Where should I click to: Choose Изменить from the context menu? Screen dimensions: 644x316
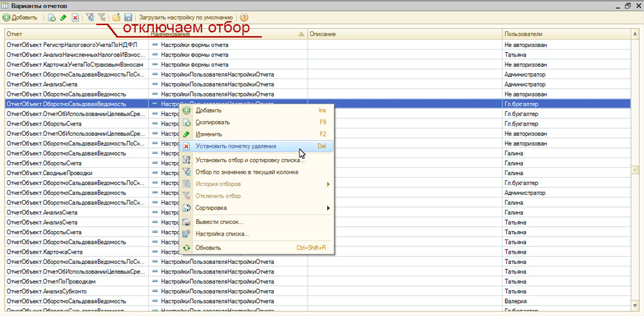(209, 134)
